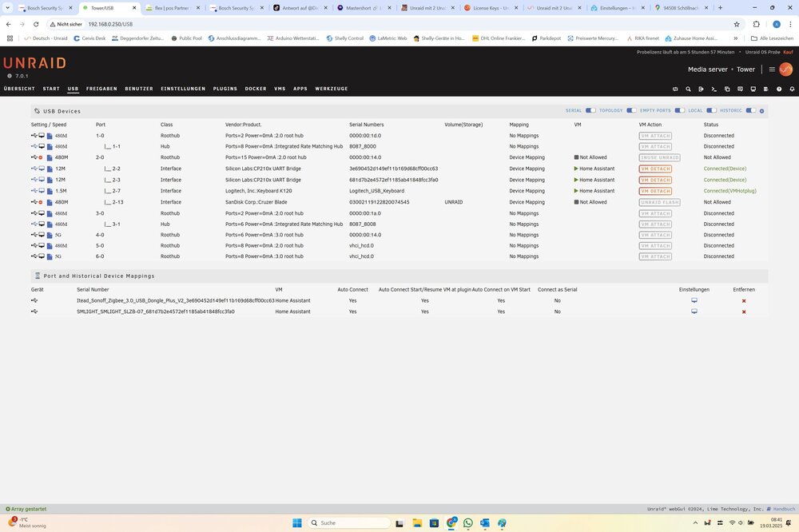
Task: Open the notifications bell icon
Action: tap(792, 89)
